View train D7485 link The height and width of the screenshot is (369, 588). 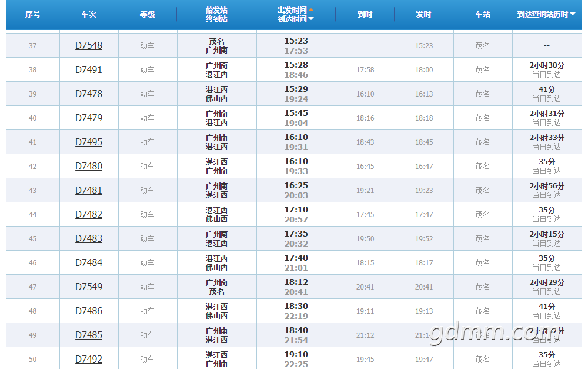tap(89, 335)
